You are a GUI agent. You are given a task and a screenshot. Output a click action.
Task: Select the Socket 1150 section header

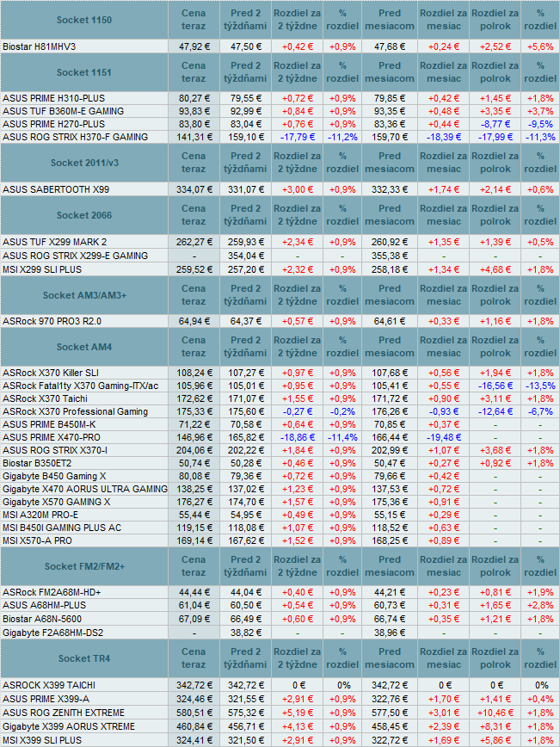(83, 20)
